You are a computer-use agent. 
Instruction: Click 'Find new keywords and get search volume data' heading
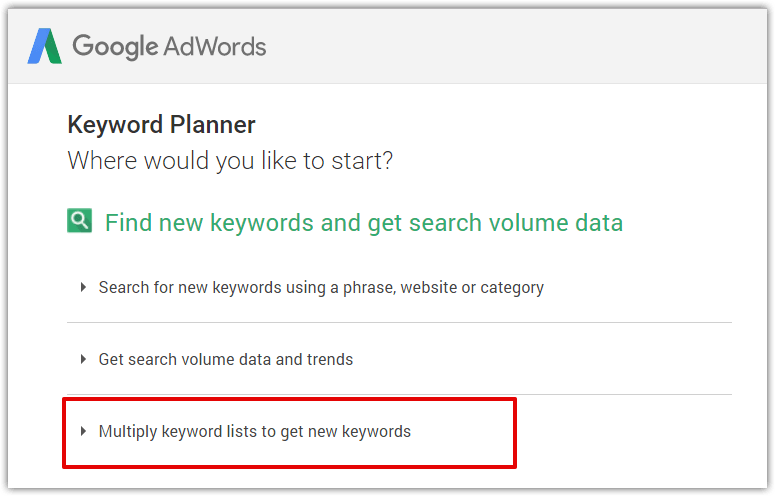pyautogui.click(x=364, y=223)
